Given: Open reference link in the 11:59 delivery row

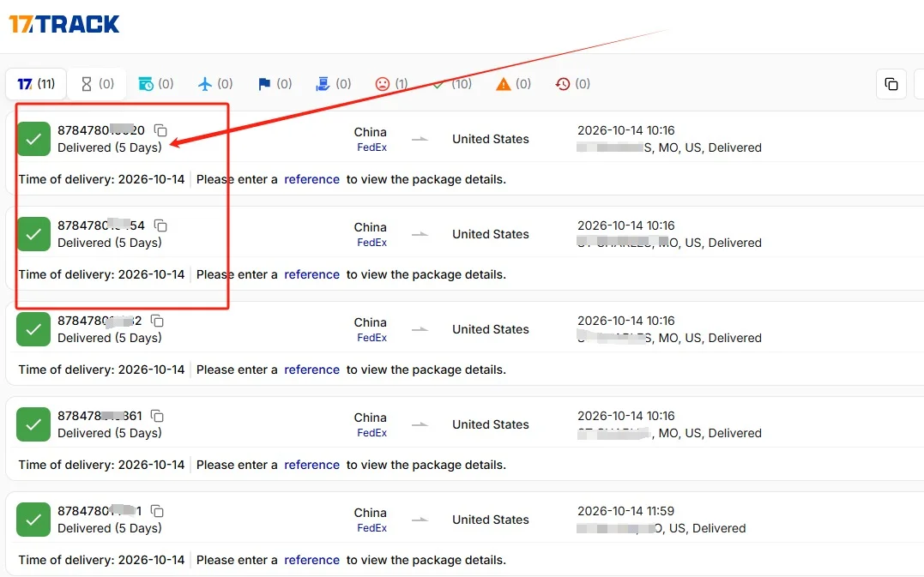Looking at the screenshot, I should [x=311, y=560].
